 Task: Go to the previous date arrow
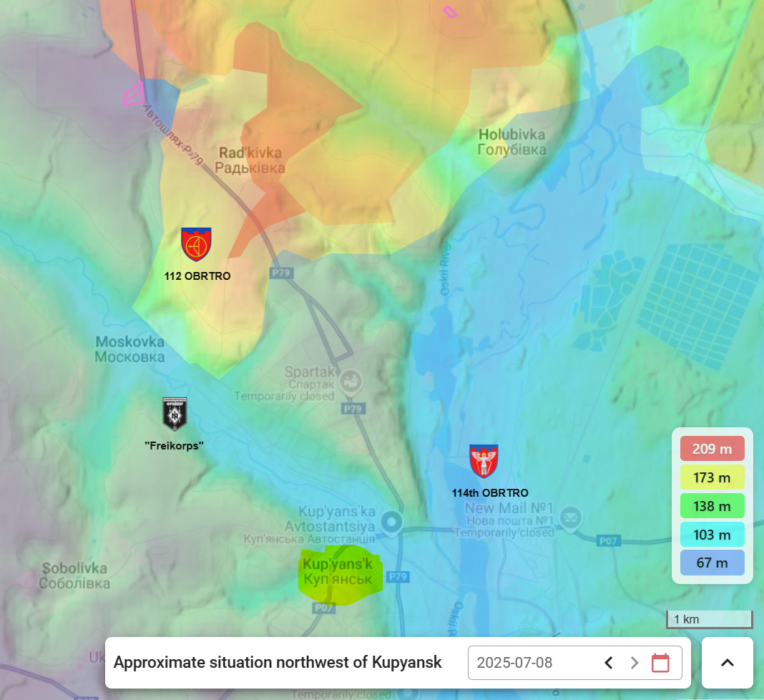(608, 663)
